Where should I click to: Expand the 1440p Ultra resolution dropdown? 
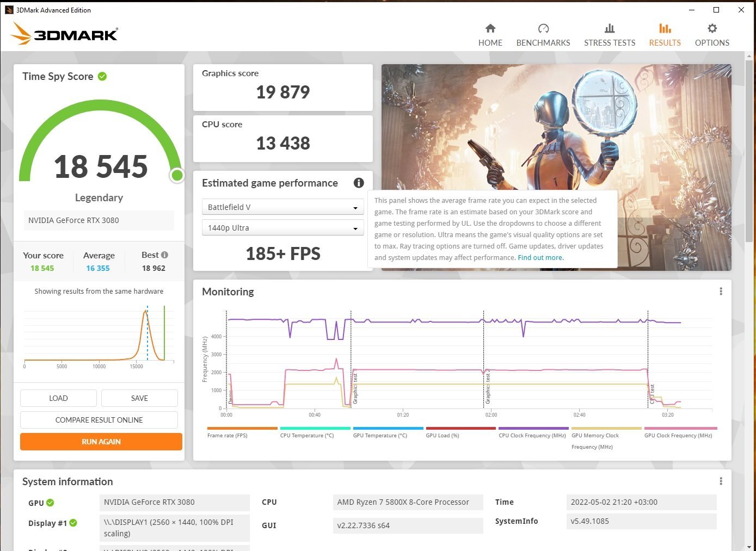point(283,228)
